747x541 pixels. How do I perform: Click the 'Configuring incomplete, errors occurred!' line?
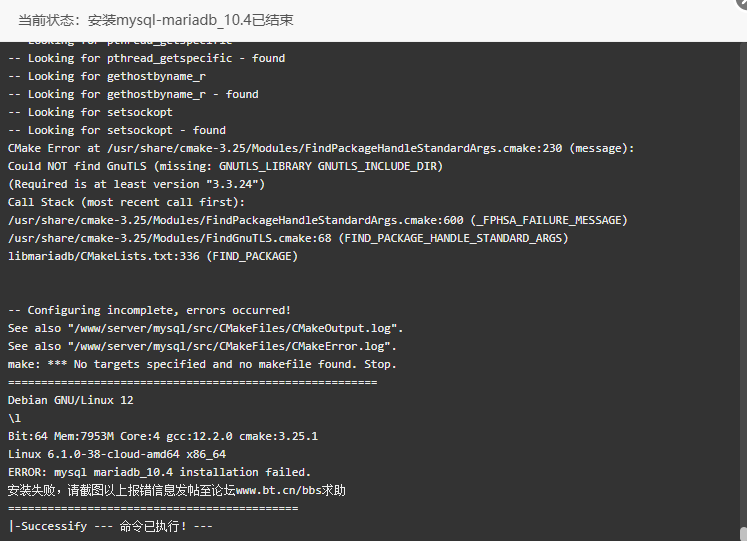[x=149, y=311]
